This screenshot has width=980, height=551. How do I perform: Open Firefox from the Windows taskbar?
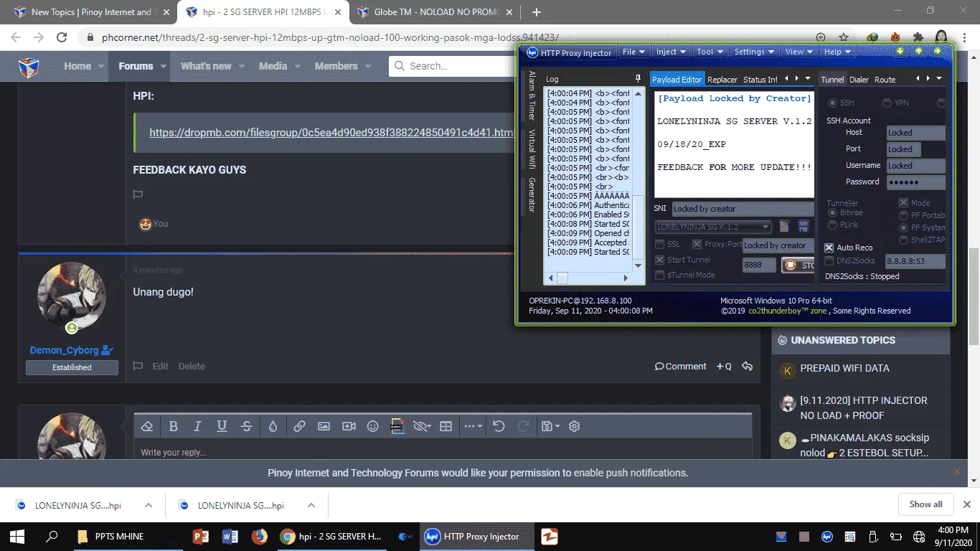[259, 536]
